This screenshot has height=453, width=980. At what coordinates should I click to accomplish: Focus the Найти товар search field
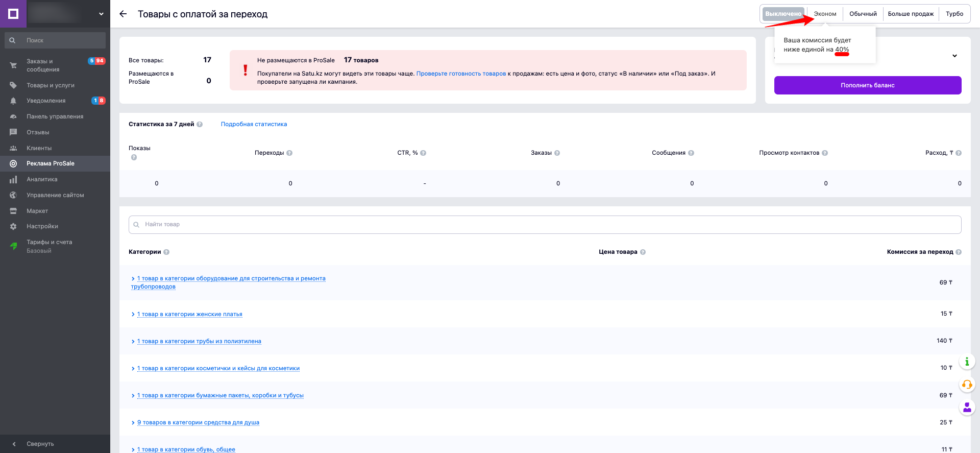(x=545, y=224)
